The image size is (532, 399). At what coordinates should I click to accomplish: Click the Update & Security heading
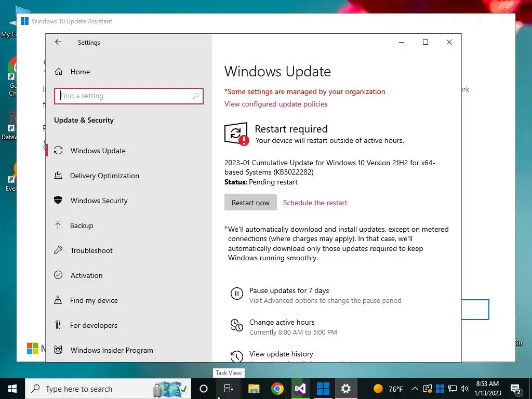tap(84, 120)
